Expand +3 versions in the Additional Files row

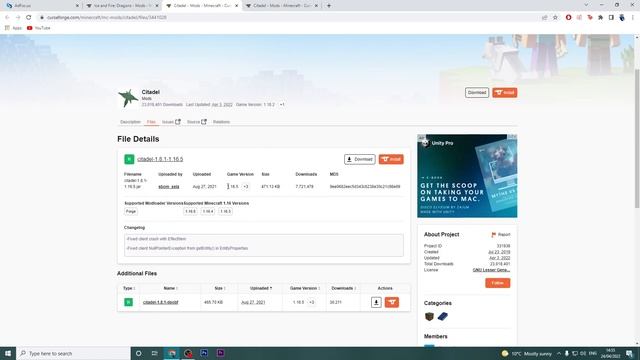coord(311,302)
